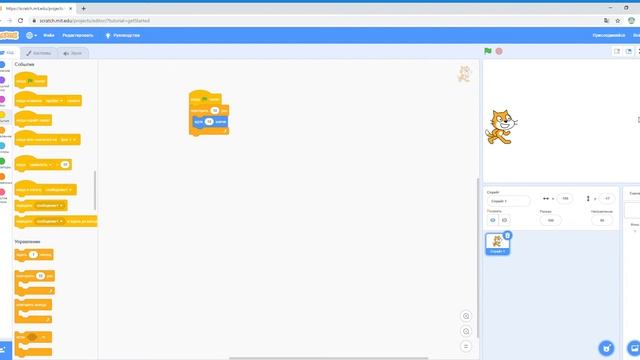
Task: Click the add extension button
Action: click(x=5, y=350)
